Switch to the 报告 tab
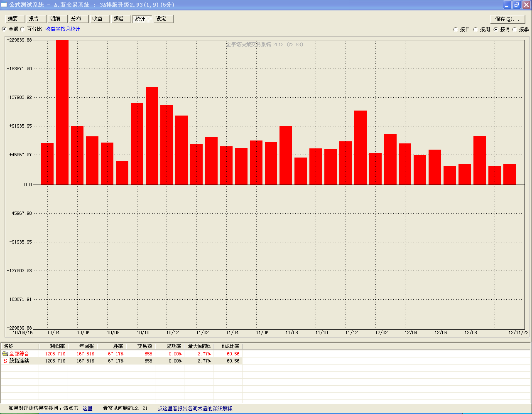 pyautogui.click(x=36, y=19)
